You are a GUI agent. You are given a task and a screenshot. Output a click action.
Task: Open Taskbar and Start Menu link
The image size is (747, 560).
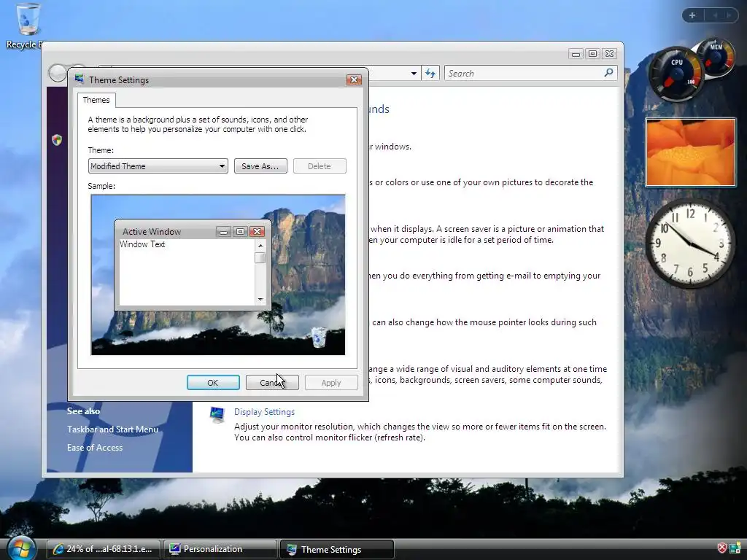(x=112, y=429)
